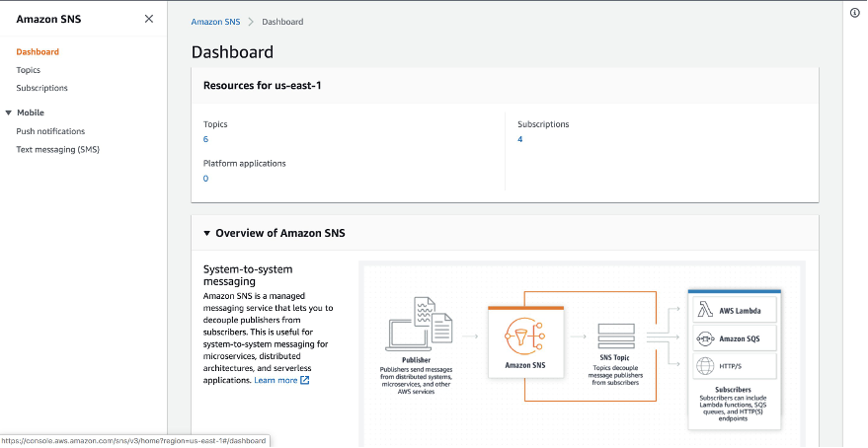Collapse the Mobile section in sidebar
Viewport: 868px width, 448px height.
(8, 112)
